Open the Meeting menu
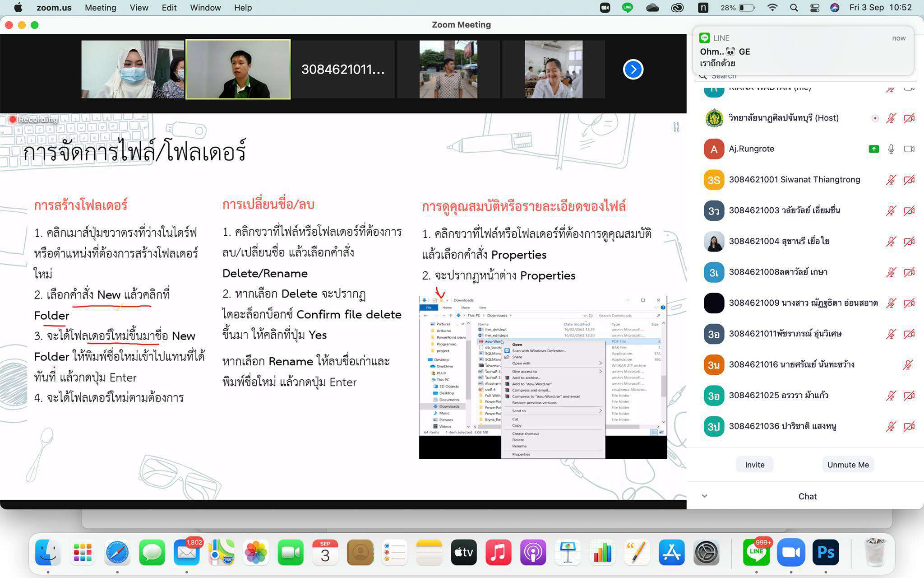924x578 pixels. coord(100,8)
